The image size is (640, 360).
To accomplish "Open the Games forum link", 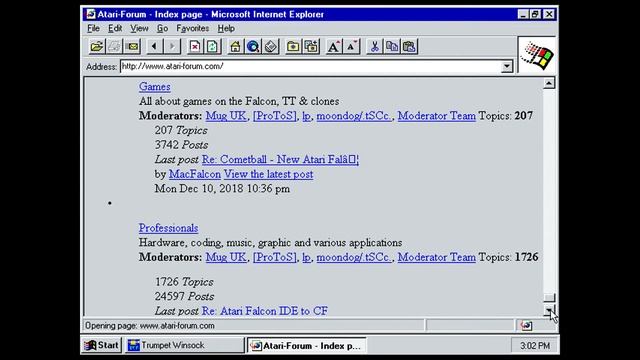I will point(155,87).
